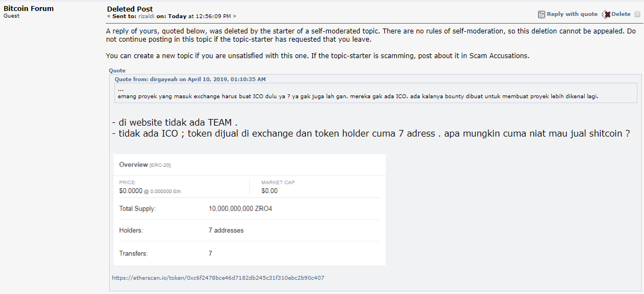Click the Delete text link
Image resolution: width=644 pixels, height=294 pixels.
click(620, 14)
